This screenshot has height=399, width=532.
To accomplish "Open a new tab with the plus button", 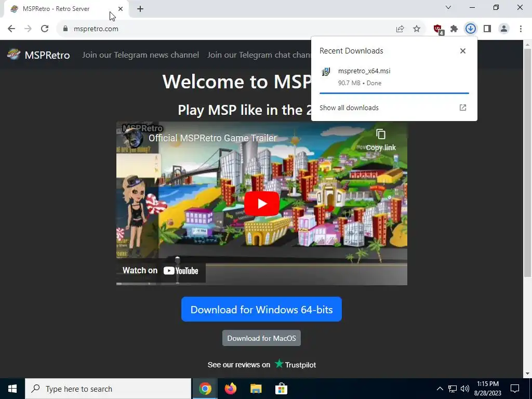I will pos(140,9).
